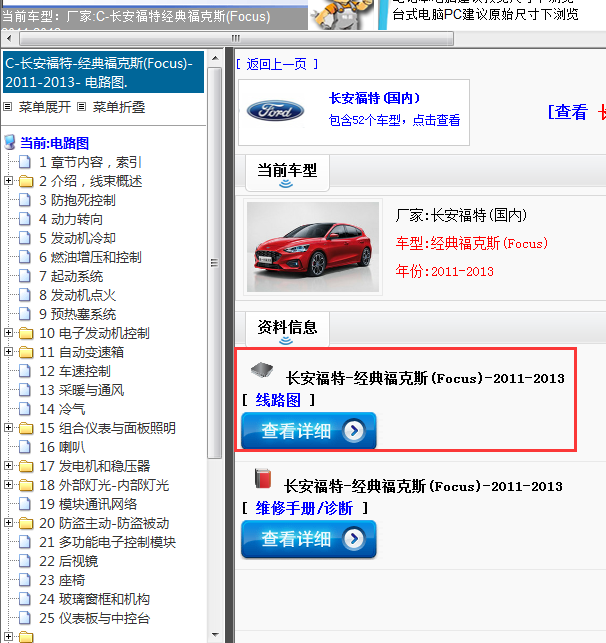Screen dimensions: 606x643
Task: Select tree item 21 多功能电子控制模块
Action: [107, 542]
